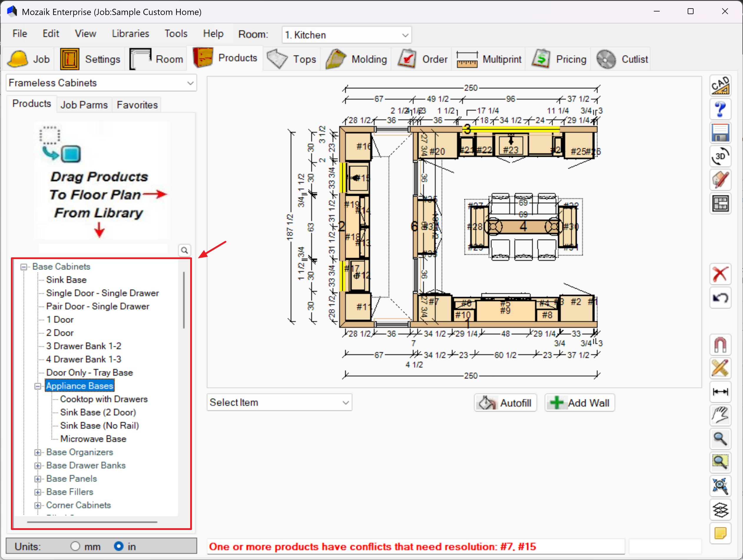Collapse the Appliance Bases tree node
This screenshot has height=560, width=743.
pyautogui.click(x=38, y=386)
